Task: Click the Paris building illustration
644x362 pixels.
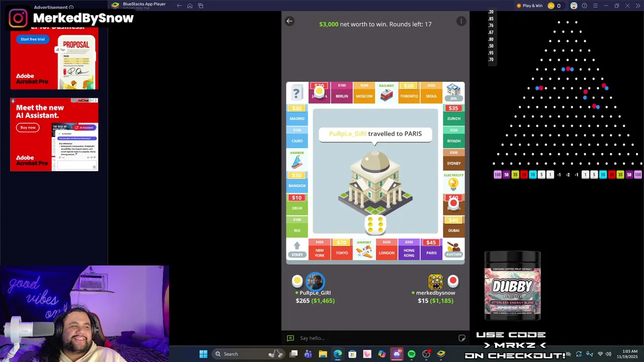Action: click(375, 183)
